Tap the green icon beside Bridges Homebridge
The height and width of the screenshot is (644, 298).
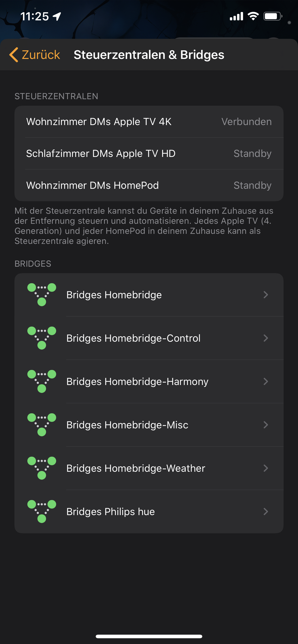pyautogui.click(x=42, y=295)
